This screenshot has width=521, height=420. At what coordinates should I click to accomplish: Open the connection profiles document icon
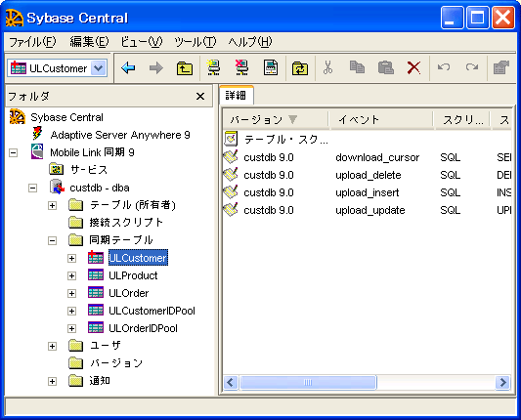point(271,67)
